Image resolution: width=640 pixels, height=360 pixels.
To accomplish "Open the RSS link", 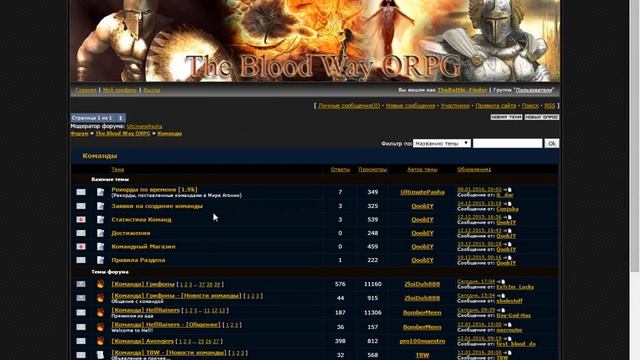I will click(550, 106).
